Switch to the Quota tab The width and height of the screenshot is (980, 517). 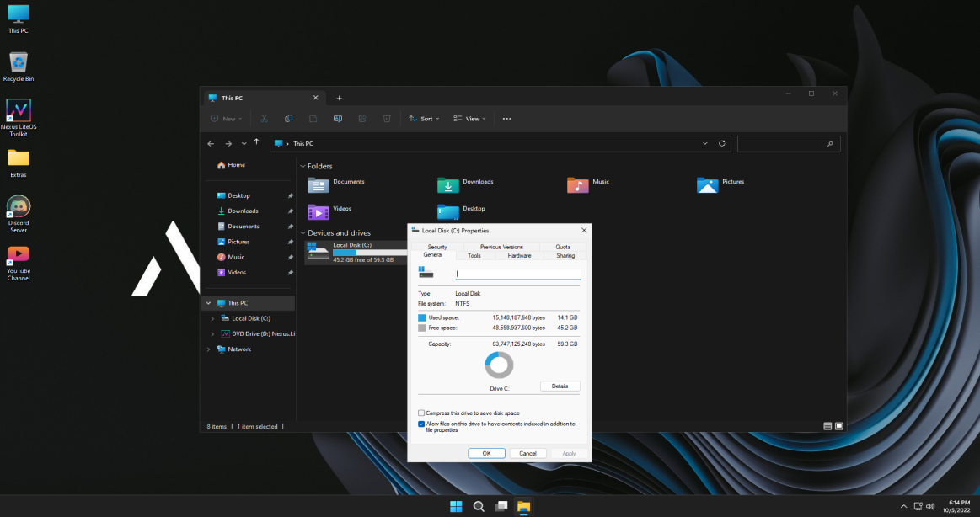(563, 247)
